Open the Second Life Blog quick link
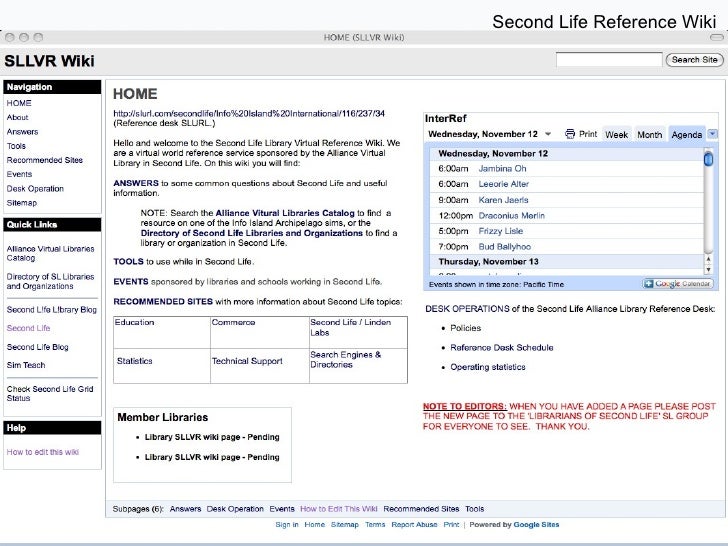This screenshot has width=728, height=546. [x=37, y=347]
